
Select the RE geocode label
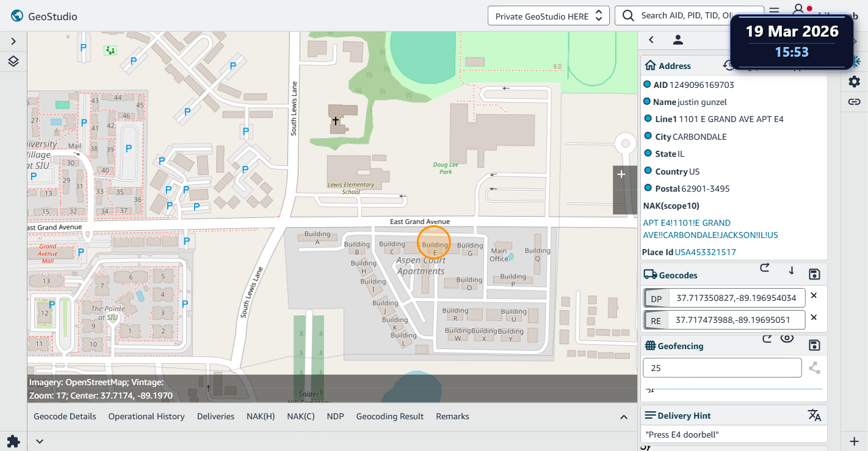pos(656,320)
